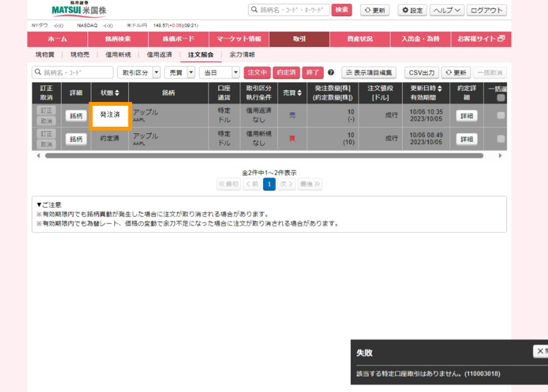
Task: Switch to the 現物買 sub-tab
Action: (x=45, y=55)
